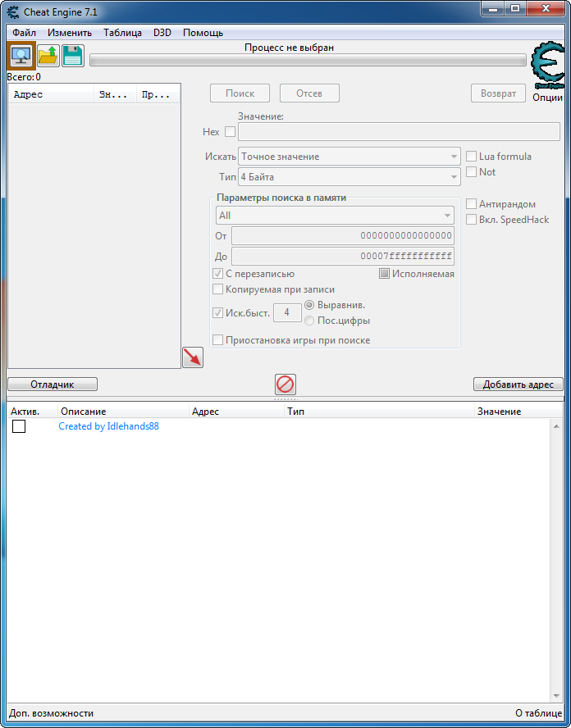Click fast scan alignment value field
Screen dimensions: 571x728
tap(287, 312)
